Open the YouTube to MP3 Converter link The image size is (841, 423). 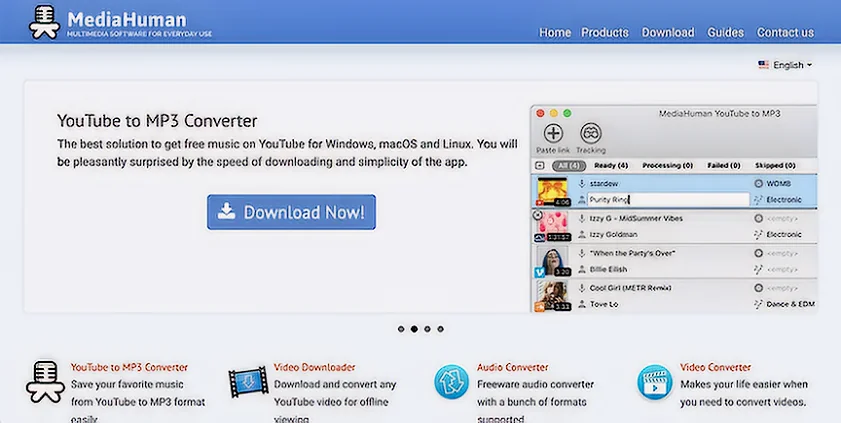pos(129,367)
